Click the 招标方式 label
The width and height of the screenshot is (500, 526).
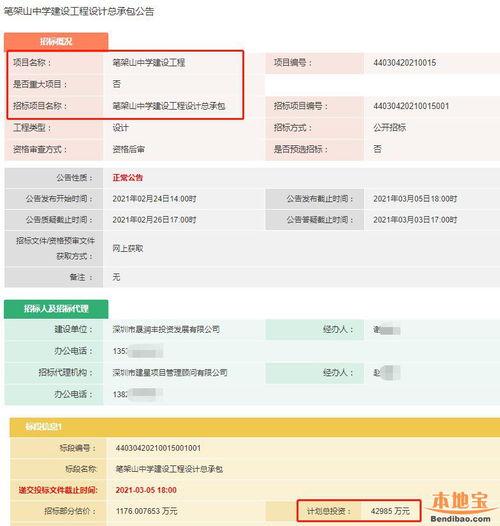(x=293, y=127)
